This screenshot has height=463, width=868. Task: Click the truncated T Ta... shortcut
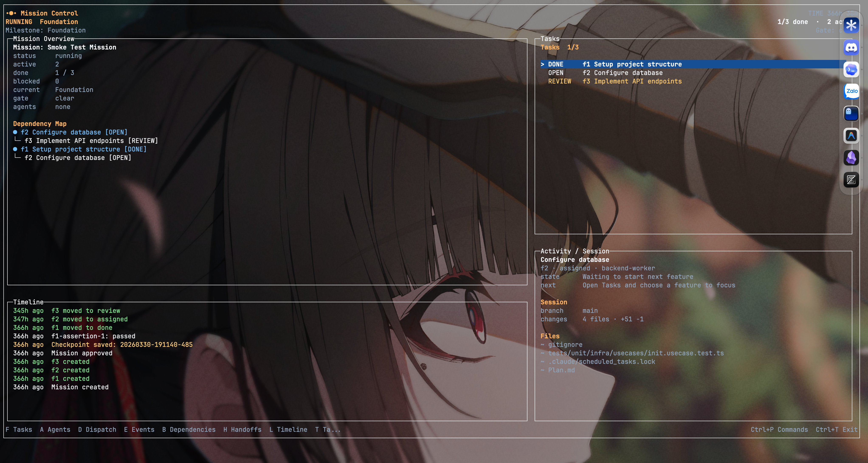[328, 429]
